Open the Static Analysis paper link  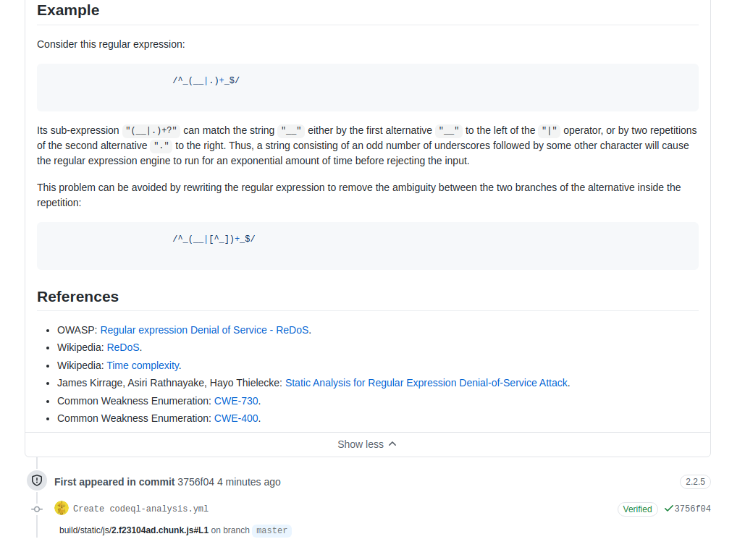(x=427, y=383)
